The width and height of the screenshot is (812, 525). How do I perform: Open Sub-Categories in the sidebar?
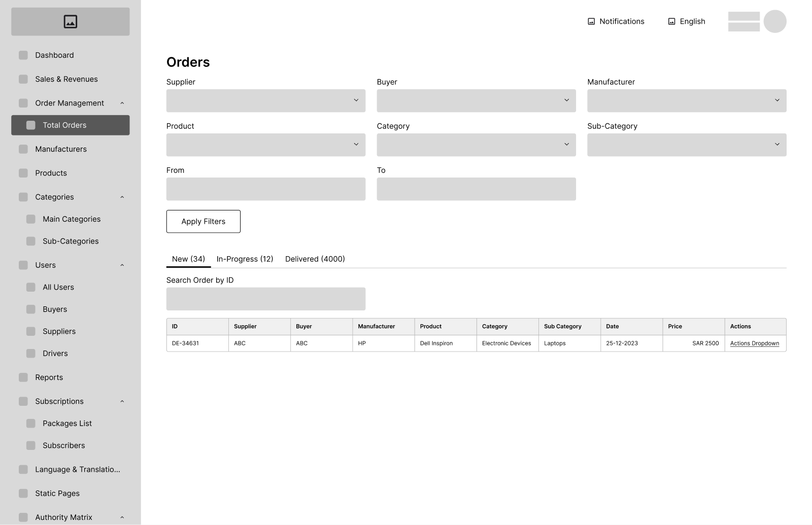(71, 241)
